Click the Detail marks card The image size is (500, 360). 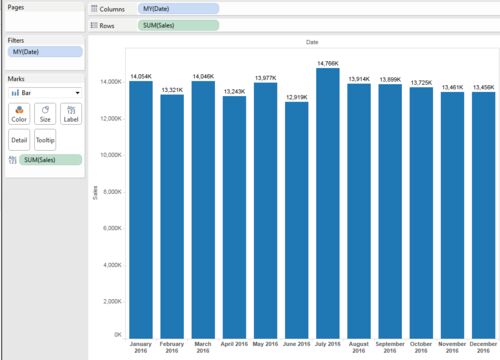click(19, 140)
